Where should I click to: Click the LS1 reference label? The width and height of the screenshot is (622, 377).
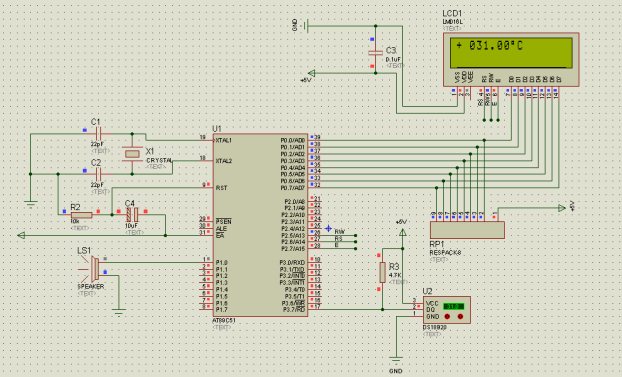84,251
